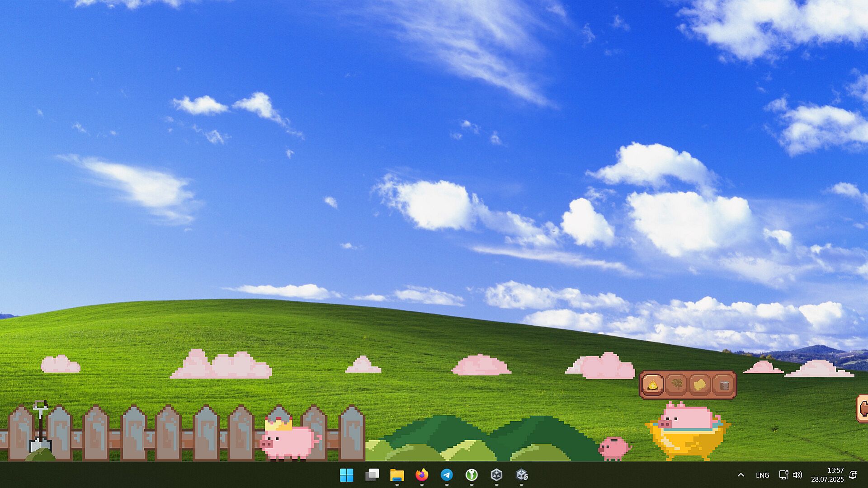The height and width of the screenshot is (488, 868).
Task: Open File Explorer from the taskbar
Action: [397, 475]
